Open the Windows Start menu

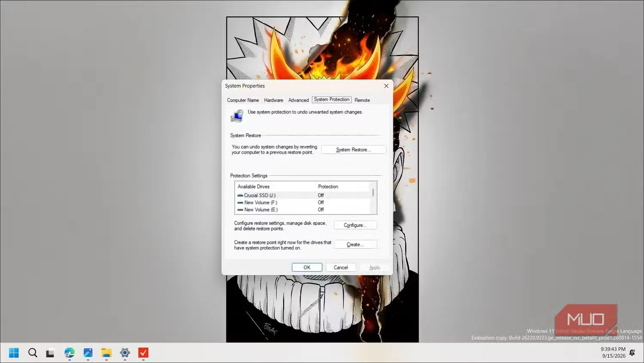[x=14, y=353]
